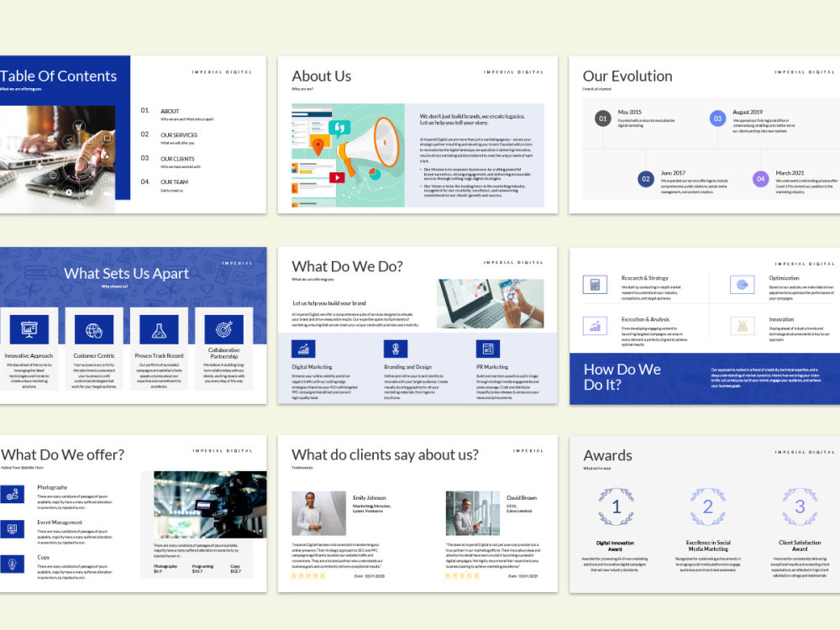The image size is (840, 630).
Task: Click the Execution & Analysis chart icon
Action: pos(595,326)
